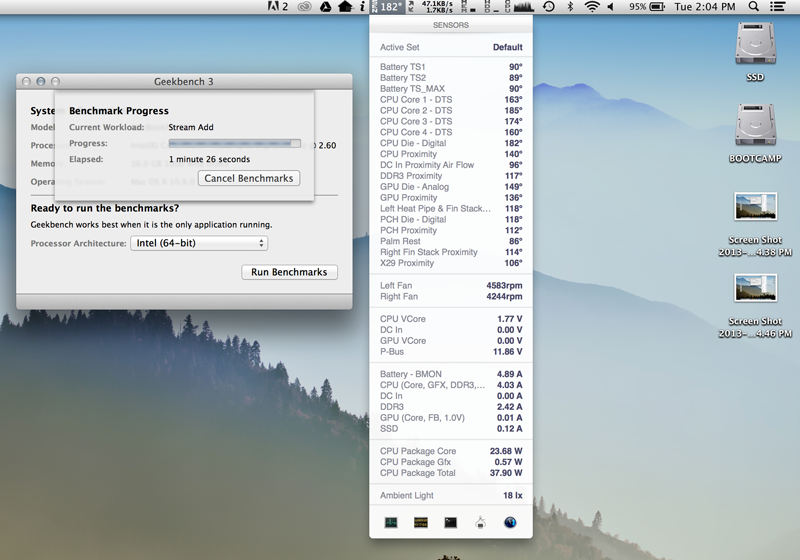Close the Geekbench 3 window
800x560 pixels.
tap(27, 82)
